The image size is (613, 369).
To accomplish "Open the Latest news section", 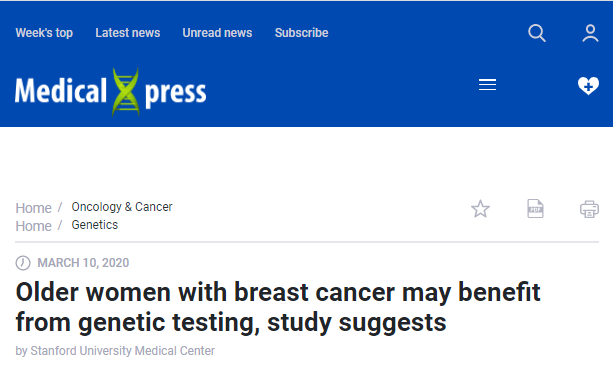I will (128, 33).
